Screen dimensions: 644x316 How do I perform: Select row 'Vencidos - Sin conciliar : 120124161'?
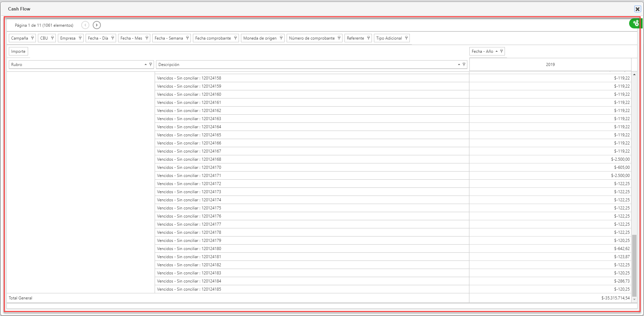312,103
